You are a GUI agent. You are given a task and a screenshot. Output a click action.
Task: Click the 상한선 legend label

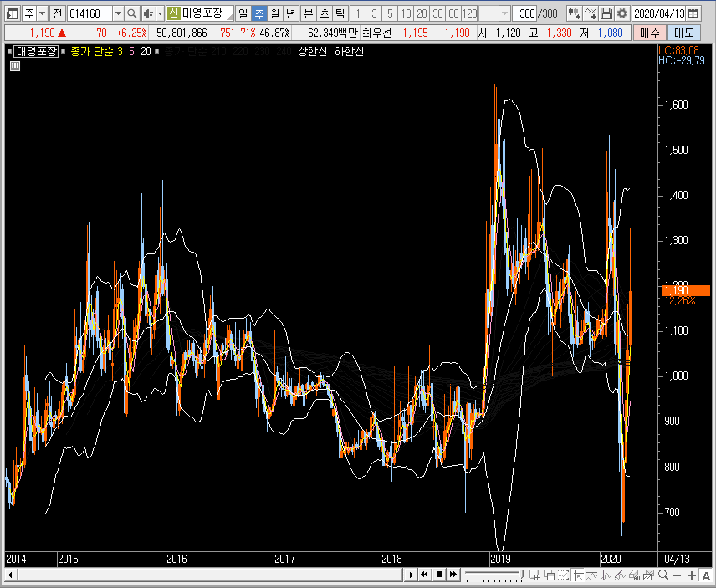[312, 51]
